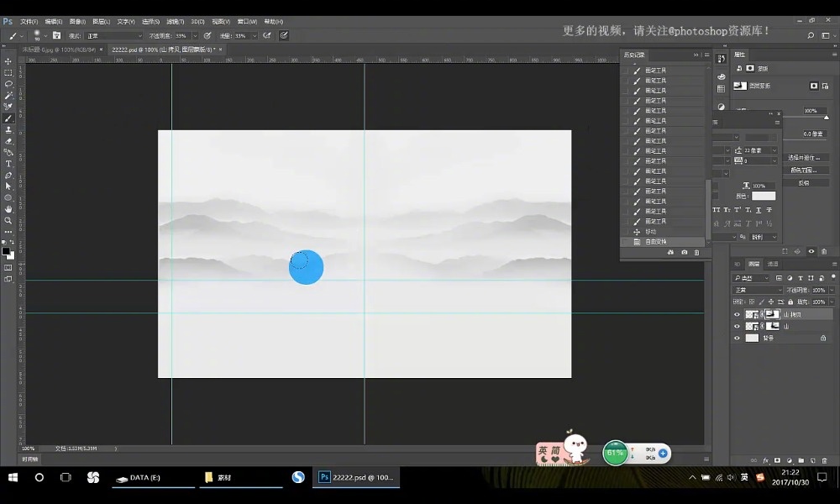Hide the 背景 layer
This screenshot has height=504, width=840.
coord(737,338)
